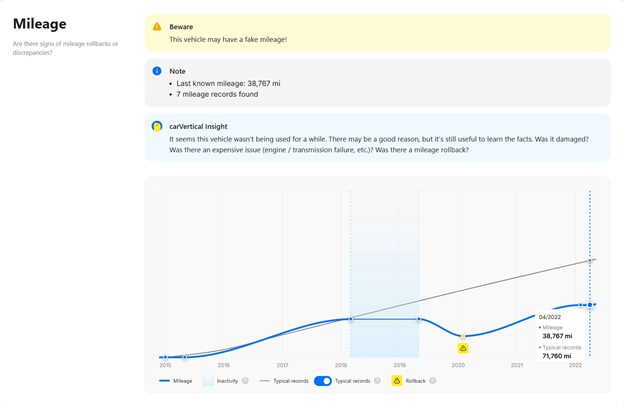624x406 pixels.
Task: Select the first 2015 mileage data point
Action: click(166, 357)
